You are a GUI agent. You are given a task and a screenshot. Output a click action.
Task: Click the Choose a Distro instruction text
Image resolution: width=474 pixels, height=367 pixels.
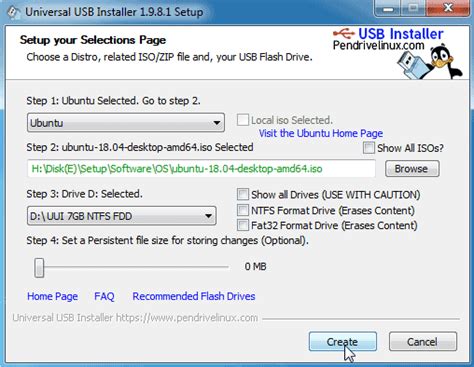tap(169, 57)
